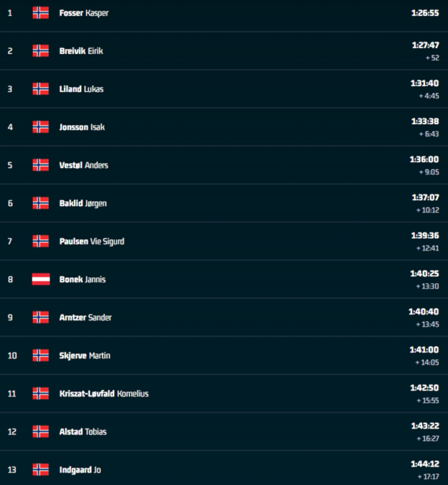448x485 pixels.
Task: Click the flag icon next to Alstad Tobias
Action: pyautogui.click(x=40, y=431)
